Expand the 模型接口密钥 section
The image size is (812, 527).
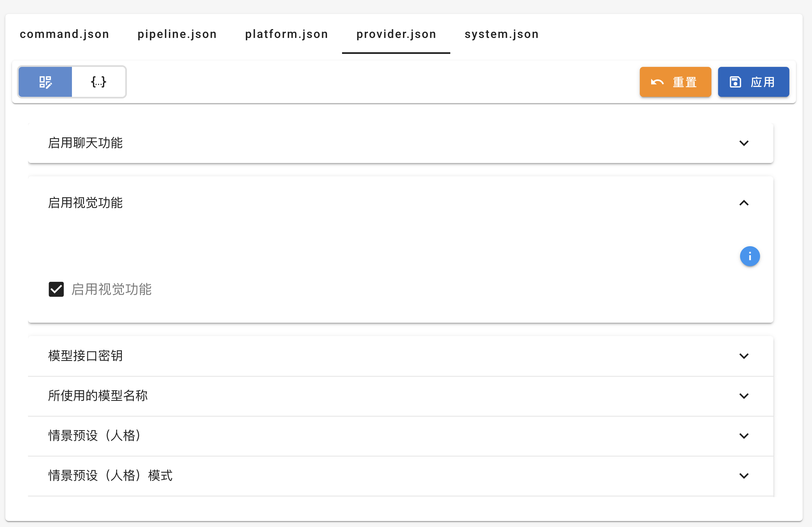click(x=85, y=356)
